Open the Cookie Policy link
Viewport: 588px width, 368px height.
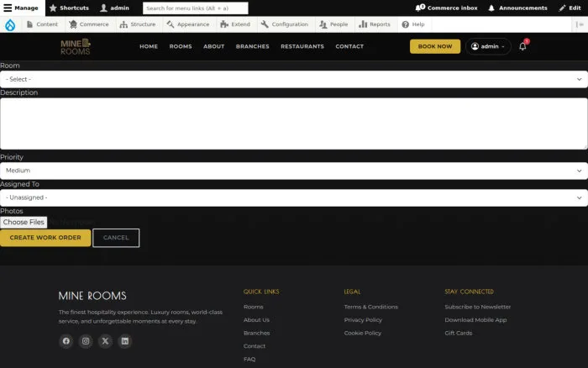(363, 333)
